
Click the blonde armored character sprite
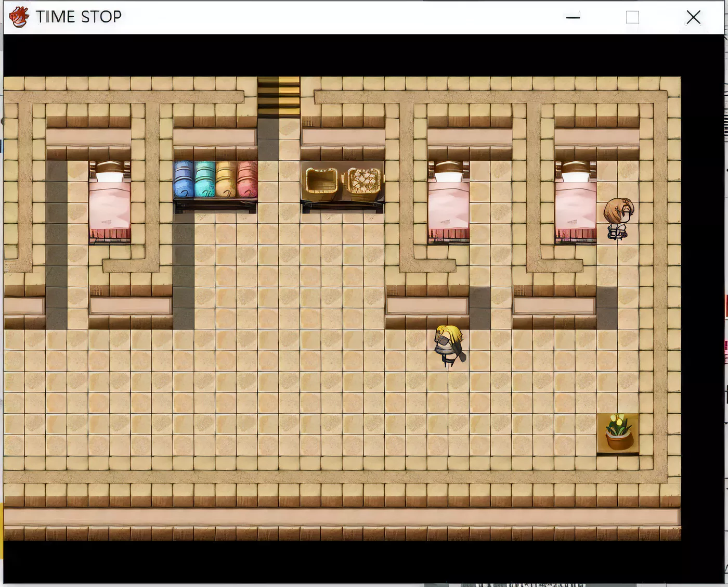450,345
